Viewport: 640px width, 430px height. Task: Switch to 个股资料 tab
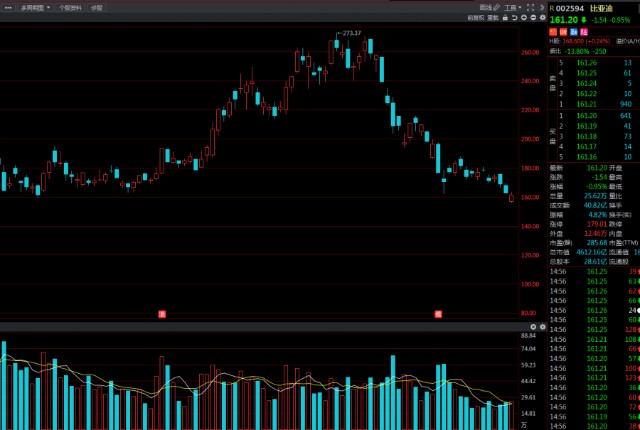(71, 7)
